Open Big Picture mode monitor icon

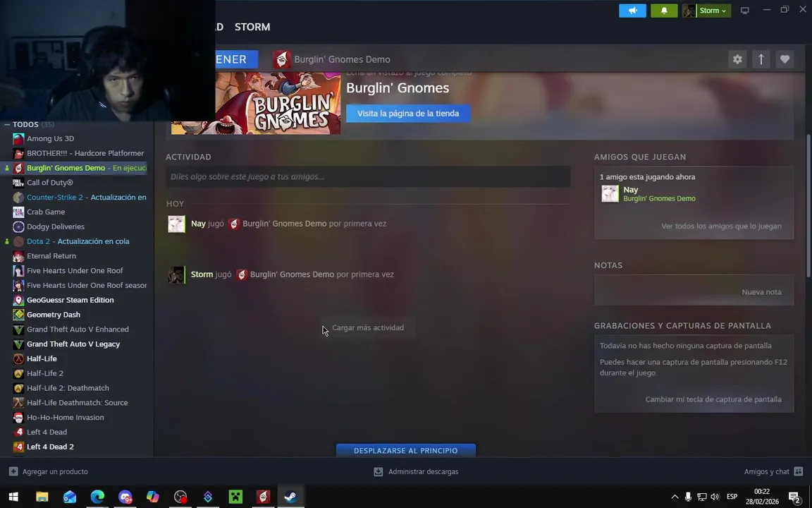(x=744, y=11)
